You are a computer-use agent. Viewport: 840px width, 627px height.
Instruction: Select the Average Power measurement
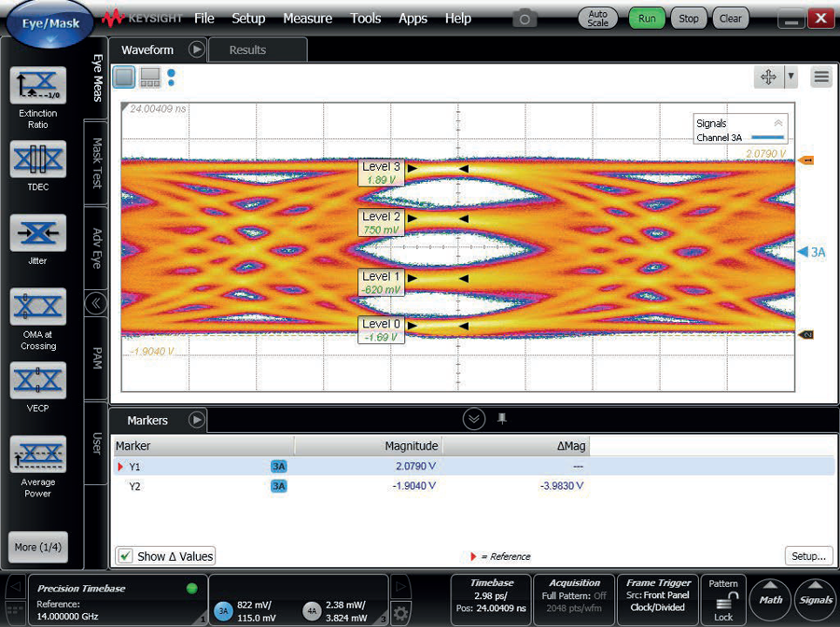coord(38,454)
